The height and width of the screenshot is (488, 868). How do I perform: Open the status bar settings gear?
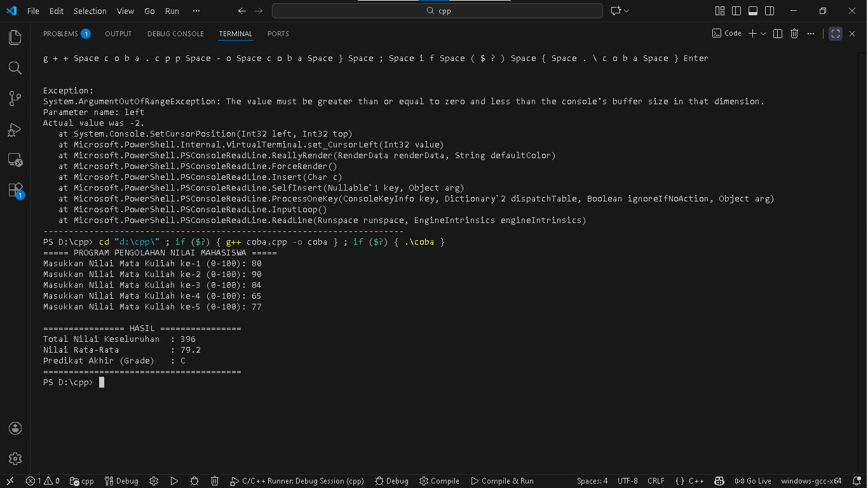pyautogui.click(x=154, y=481)
